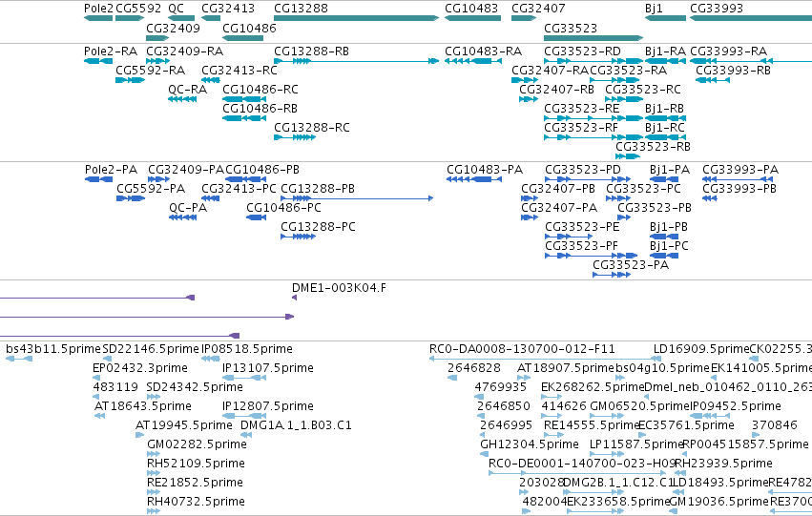Select EST RH40732.5prime
Viewport: 812px width, 516px height.
coord(196,502)
